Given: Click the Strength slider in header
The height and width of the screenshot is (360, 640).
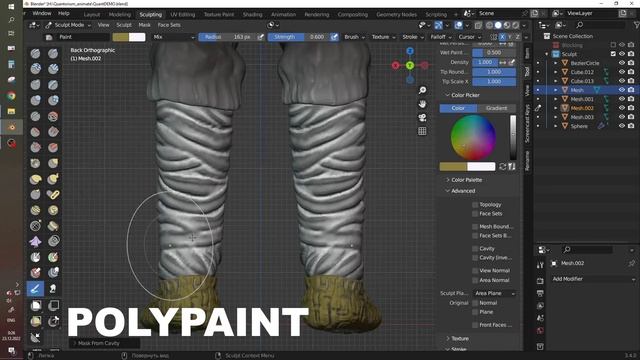Looking at the screenshot, I should click(299, 37).
